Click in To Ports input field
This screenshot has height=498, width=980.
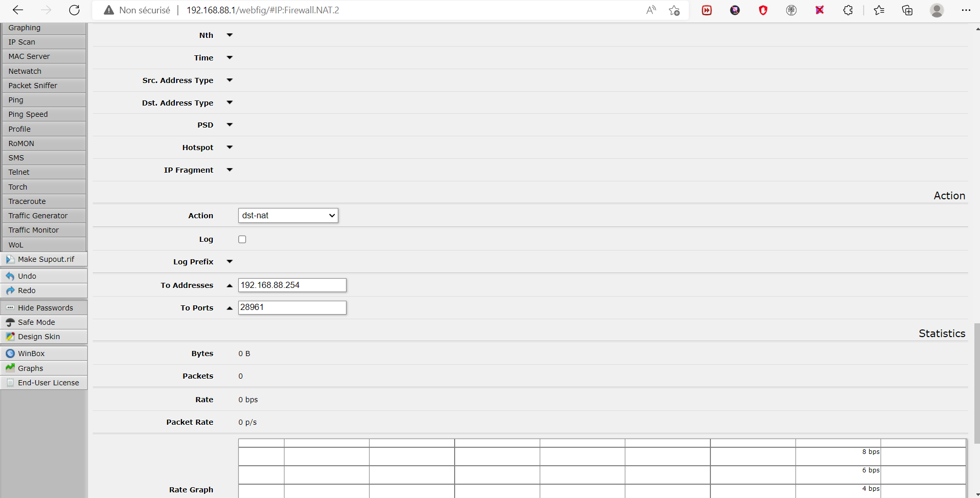[292, 307]
